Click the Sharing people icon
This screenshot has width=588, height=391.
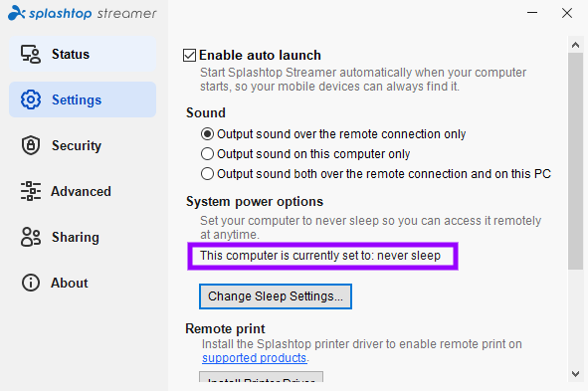(x=31, y=237)
